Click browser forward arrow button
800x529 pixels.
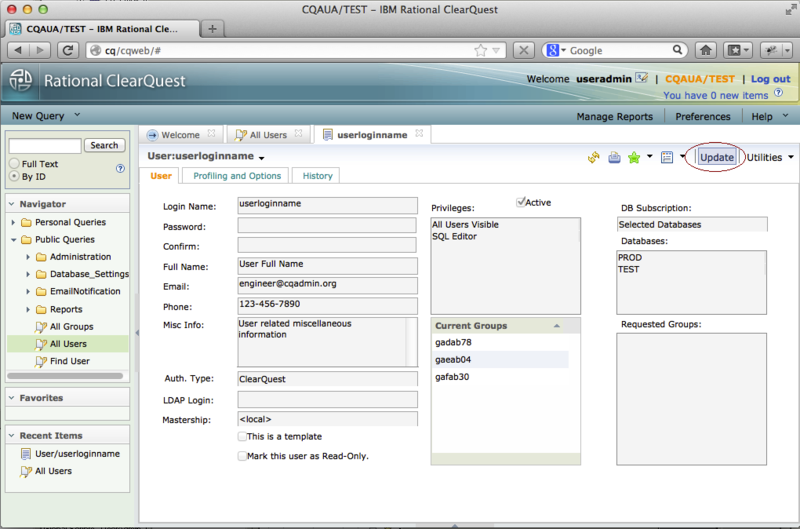39,50
